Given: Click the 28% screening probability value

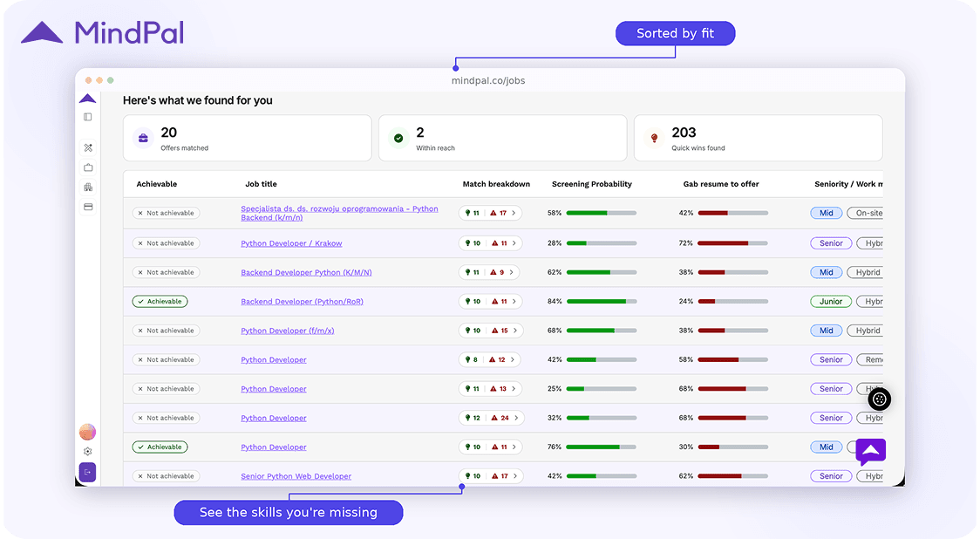Looking at the screenshot, I should [555, 243].
